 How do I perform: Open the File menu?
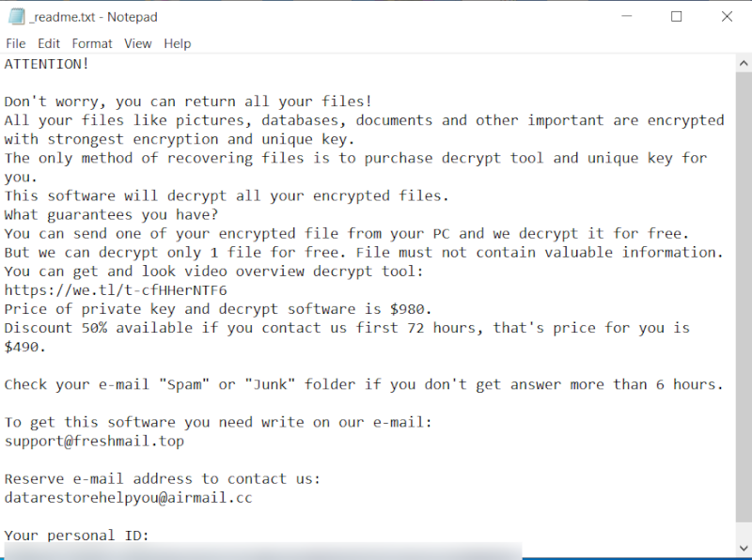click(x=16, y=43)
